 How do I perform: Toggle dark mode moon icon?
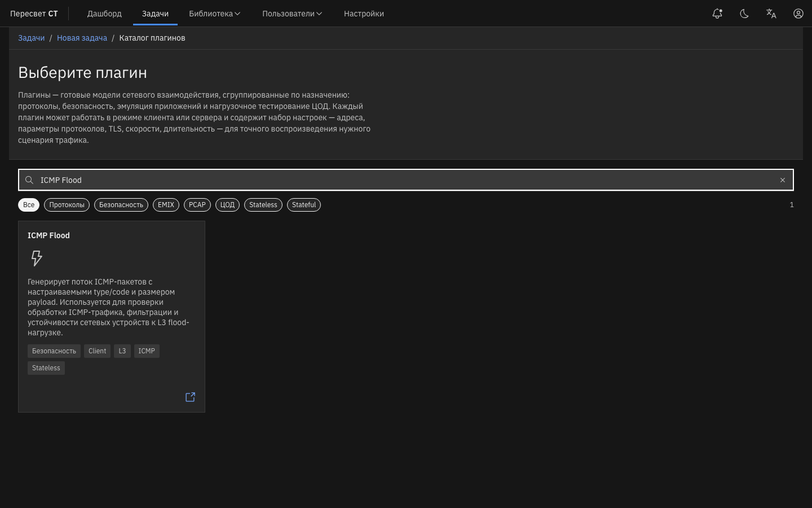(x=744, y=14)
